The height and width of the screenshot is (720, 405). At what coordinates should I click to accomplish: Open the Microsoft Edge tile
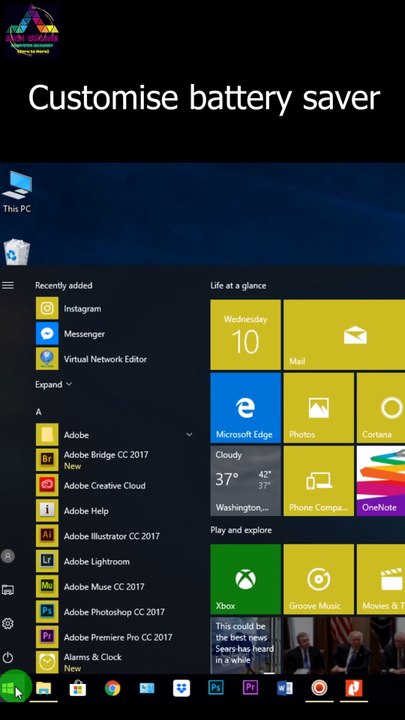(246, 408)
